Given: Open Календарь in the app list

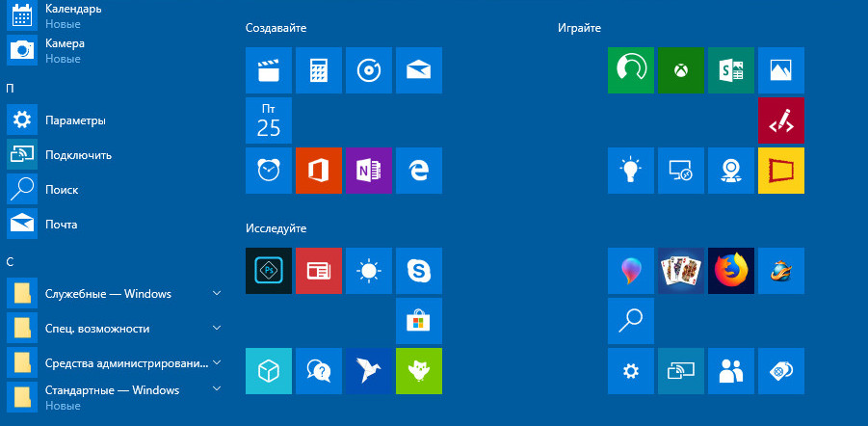Looking at the screenshot, I should (115, 15).
